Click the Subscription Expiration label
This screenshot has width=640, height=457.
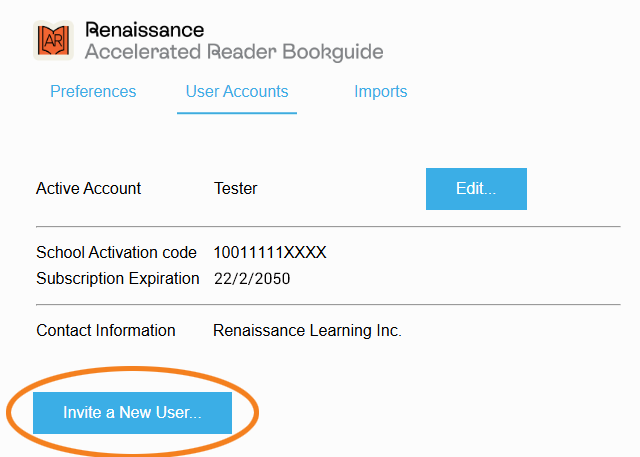coord(118,279)
